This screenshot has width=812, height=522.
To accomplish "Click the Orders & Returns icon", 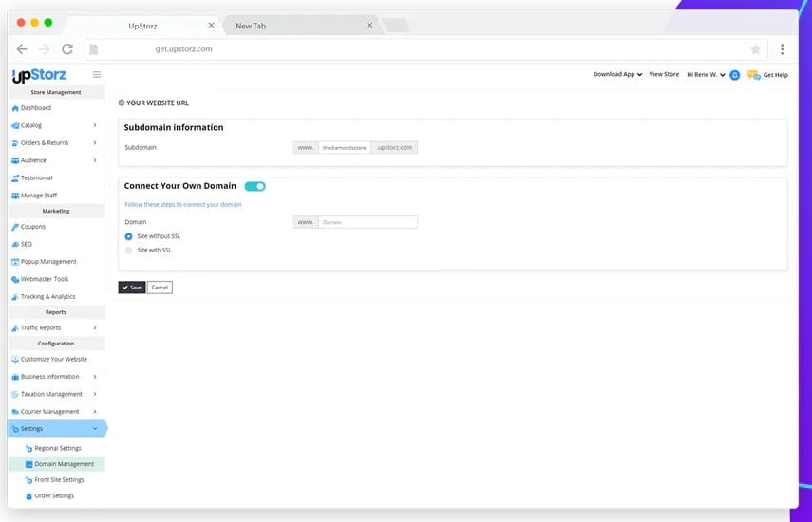I will click(15, 143).
